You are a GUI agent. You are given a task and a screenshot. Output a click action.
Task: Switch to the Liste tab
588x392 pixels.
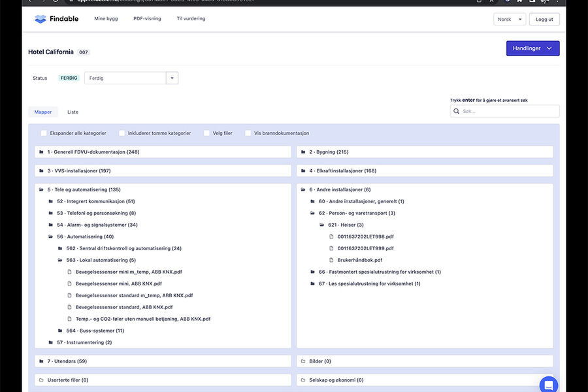point(73,112)
